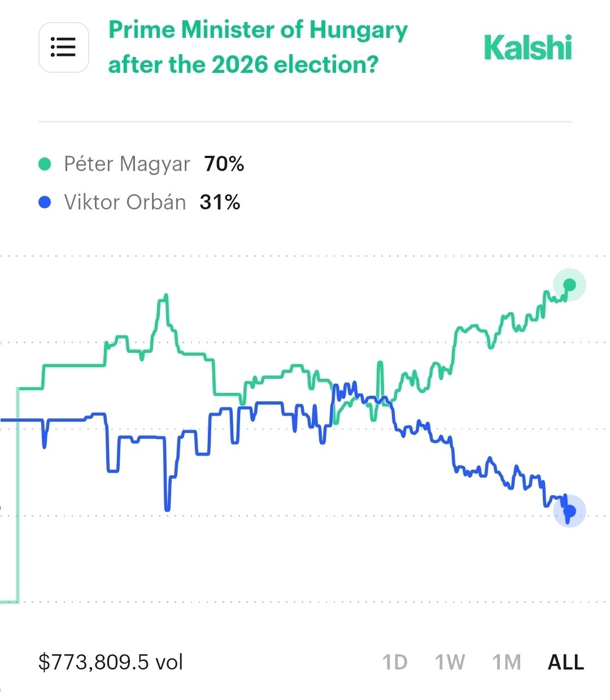Select the Viktor Orbán legend label
Screen dimensions: 610x700
125,202
